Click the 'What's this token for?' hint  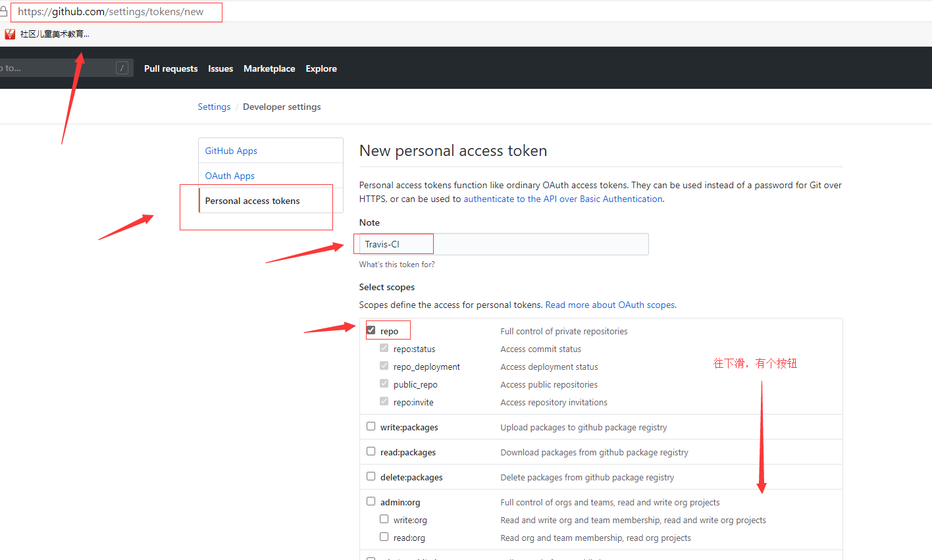click(397, 265)
